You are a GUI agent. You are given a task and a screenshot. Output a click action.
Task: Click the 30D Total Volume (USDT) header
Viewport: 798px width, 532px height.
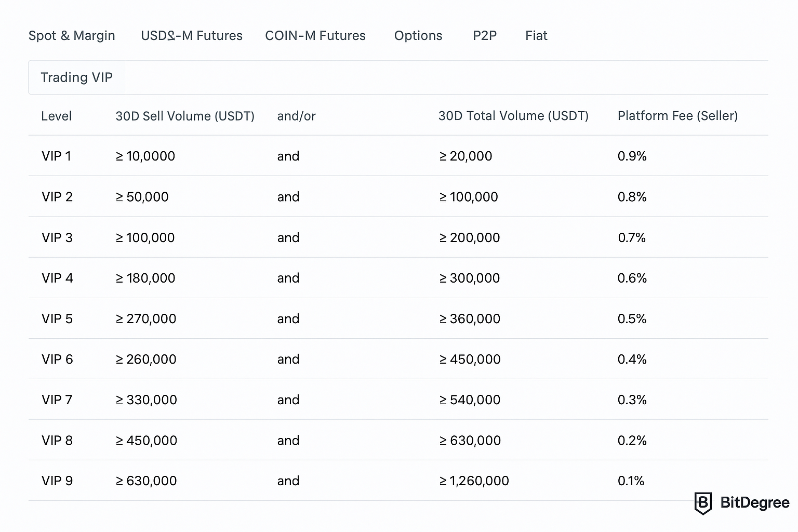tap(513, 116)
